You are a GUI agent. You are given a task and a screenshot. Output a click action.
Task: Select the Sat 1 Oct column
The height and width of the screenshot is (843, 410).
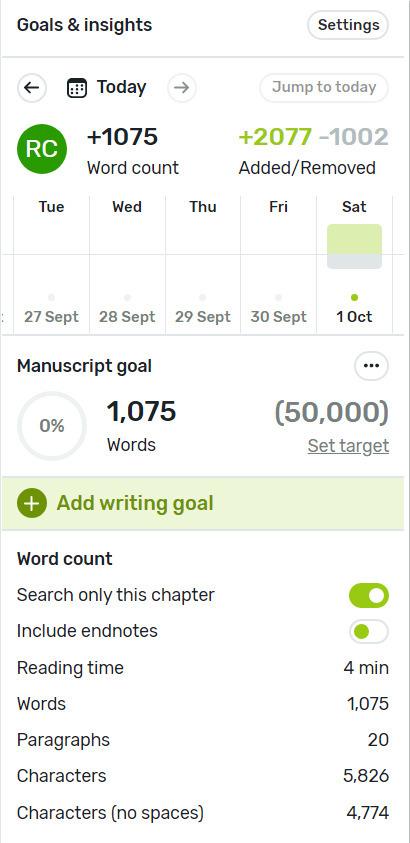click(355, 265)
